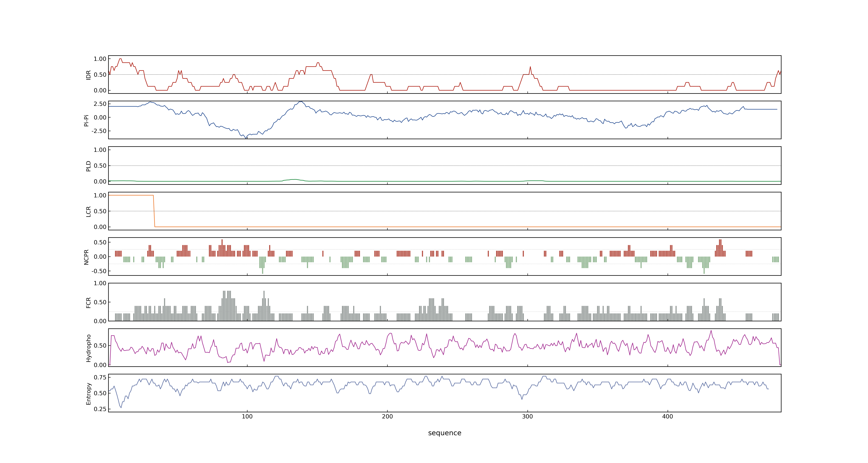Click the FCR y-axis label
Image resolution: width=868 pixels, height=463 pixels.
88,302
